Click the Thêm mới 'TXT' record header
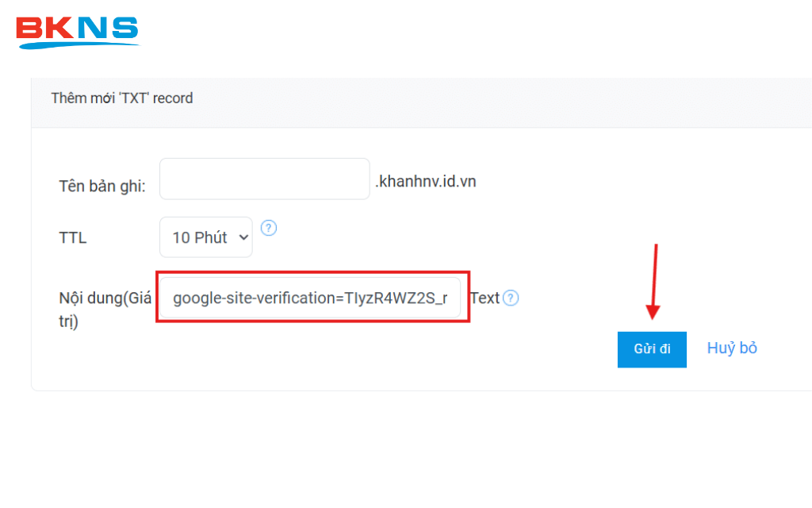Screen dimensions: 812x508 (x=122, y=98)
